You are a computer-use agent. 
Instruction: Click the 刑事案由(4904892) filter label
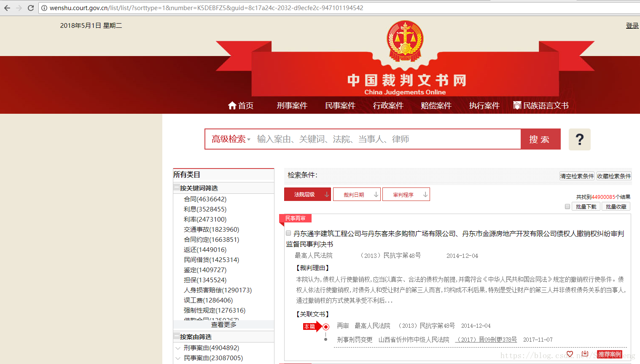click(x=211, y=348)
